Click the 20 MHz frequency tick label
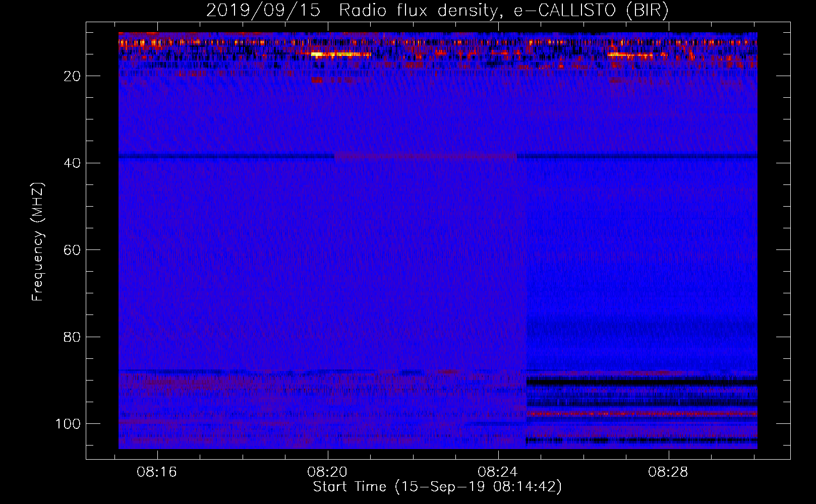The width and height of the screenshot is (816, 504). coord(73,76)
